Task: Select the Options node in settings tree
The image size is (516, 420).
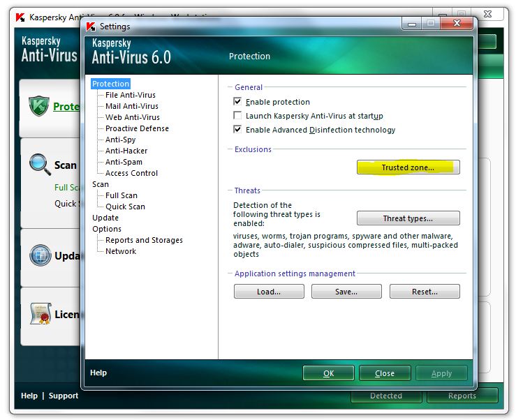Action: (x=106, y=229)
